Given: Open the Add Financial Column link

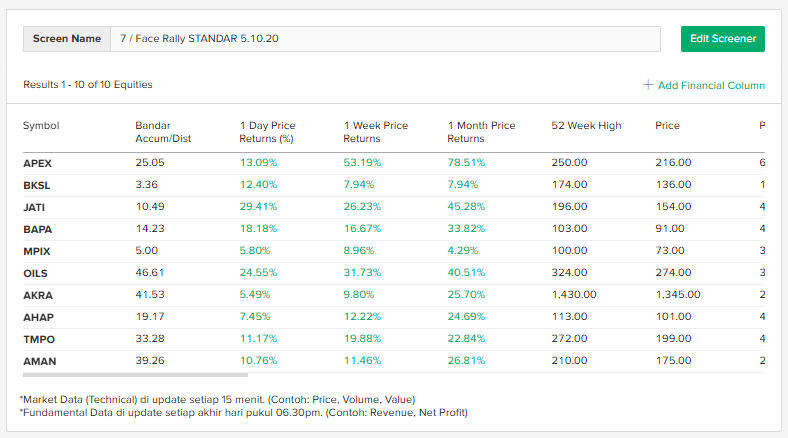Looking at the screenshot, I should tap(711, 85).
